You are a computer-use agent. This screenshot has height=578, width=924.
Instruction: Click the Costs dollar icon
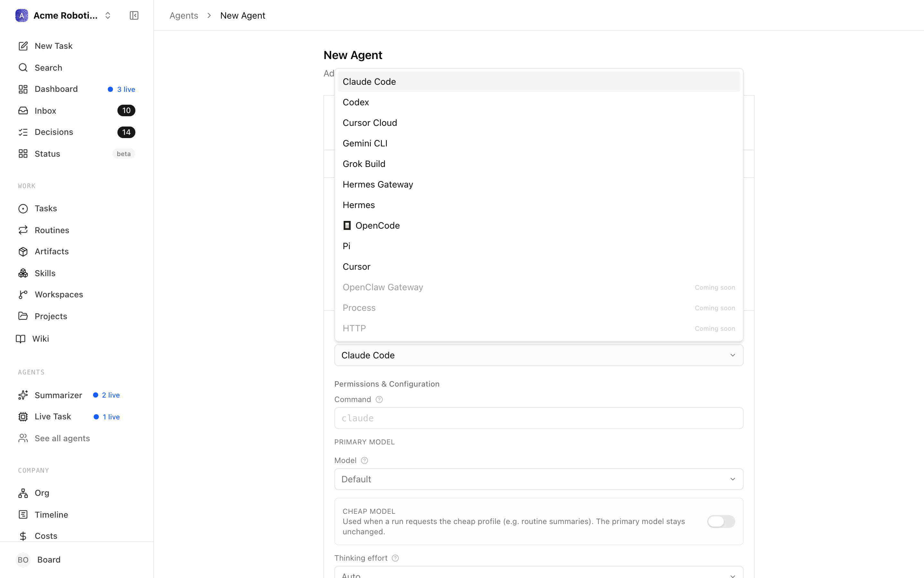23,536
